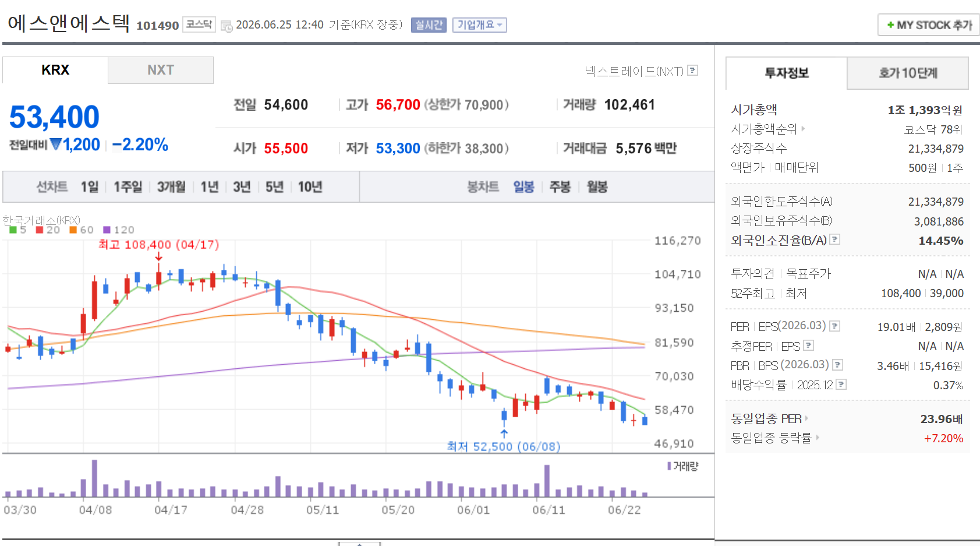Click the green 5-day moving average swatch
Image resolution: width=980 pixels, height=546 pixels.
pos(13,230)
